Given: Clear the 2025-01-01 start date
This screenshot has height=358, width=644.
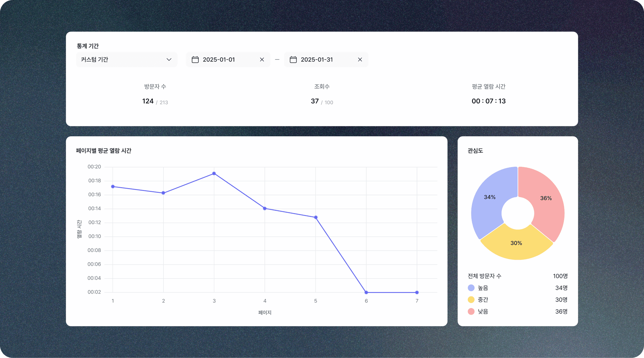Looking at the screenshot, I should pyautogui.click(x=262, y=60).
